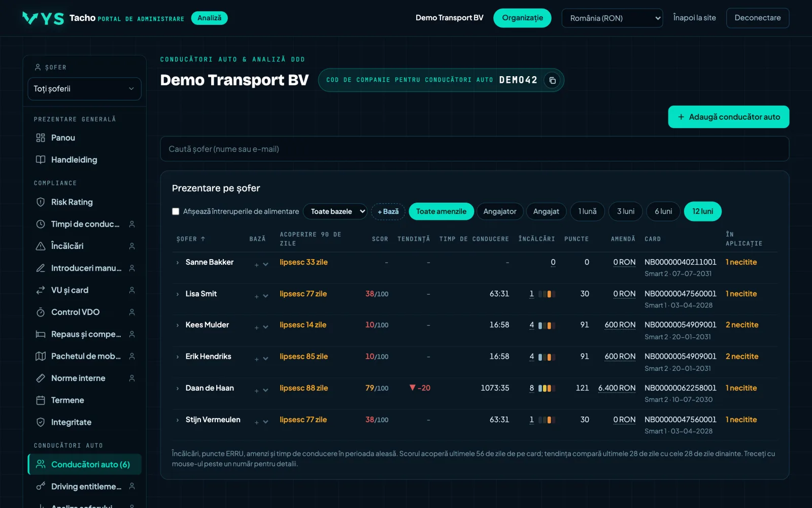The image size is (812, 508).
Task: Open Conducători auto (6) menu item
Action: 84,464
